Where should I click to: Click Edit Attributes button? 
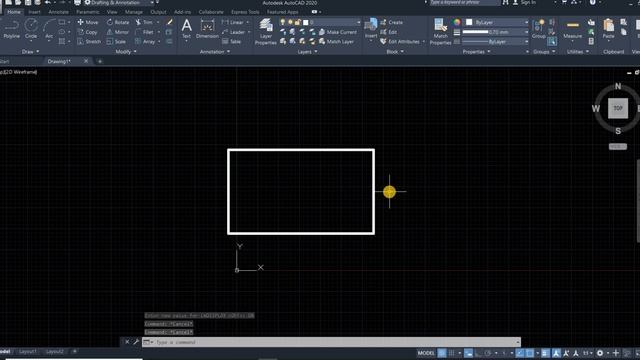point(400,42)
